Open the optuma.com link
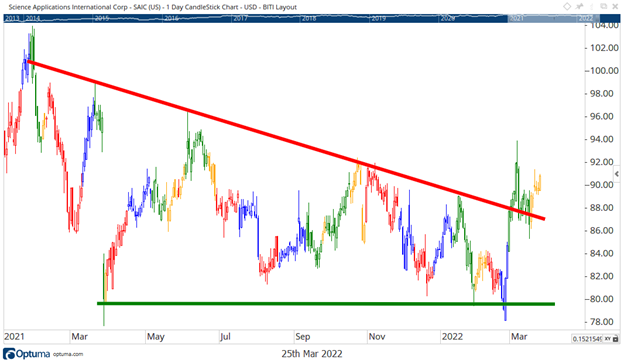The image size is (624, 363). coord(68,354)
